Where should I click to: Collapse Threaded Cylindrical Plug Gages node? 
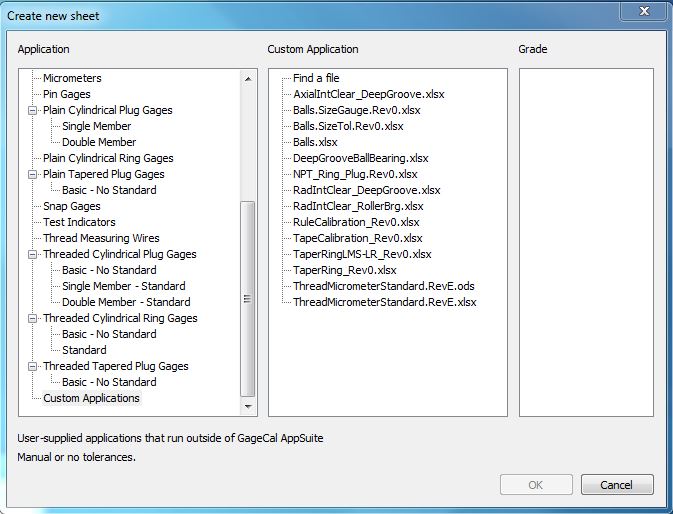(x=32, y=254)
